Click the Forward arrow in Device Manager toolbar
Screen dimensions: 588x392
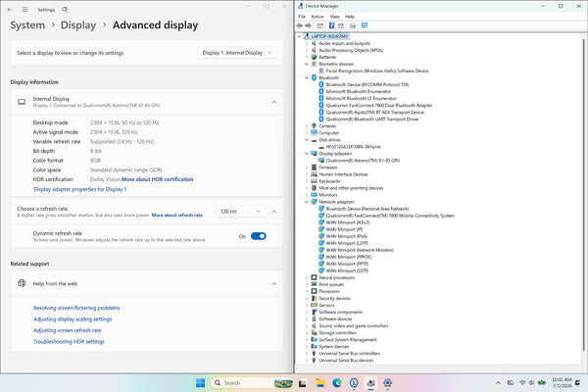click(308, 25)
